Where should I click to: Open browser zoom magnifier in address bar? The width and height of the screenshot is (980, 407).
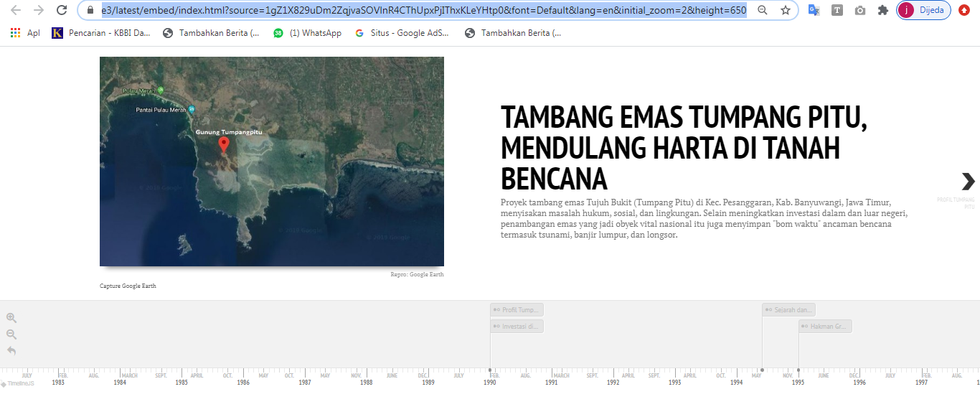coord(763,10)
